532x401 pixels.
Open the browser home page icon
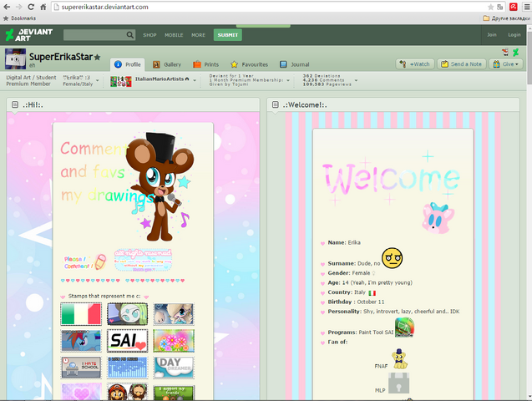43,7
